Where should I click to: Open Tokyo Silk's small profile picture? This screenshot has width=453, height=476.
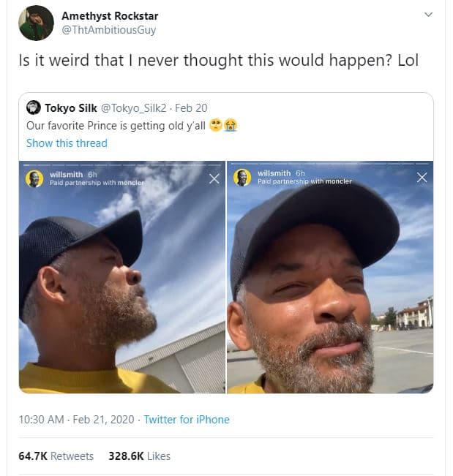[34, 107]
